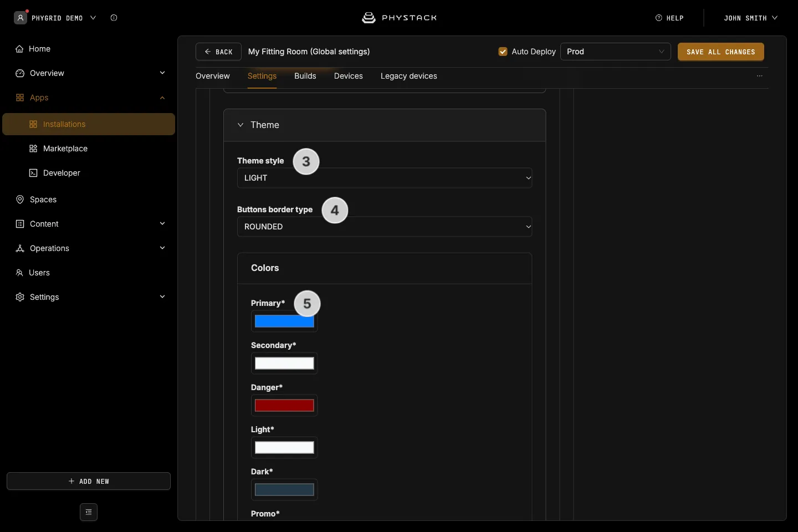Image resolution: width=798 pixels, height=532 pixels.
Task: Open the Help link
Action: (x=669, y=18)
